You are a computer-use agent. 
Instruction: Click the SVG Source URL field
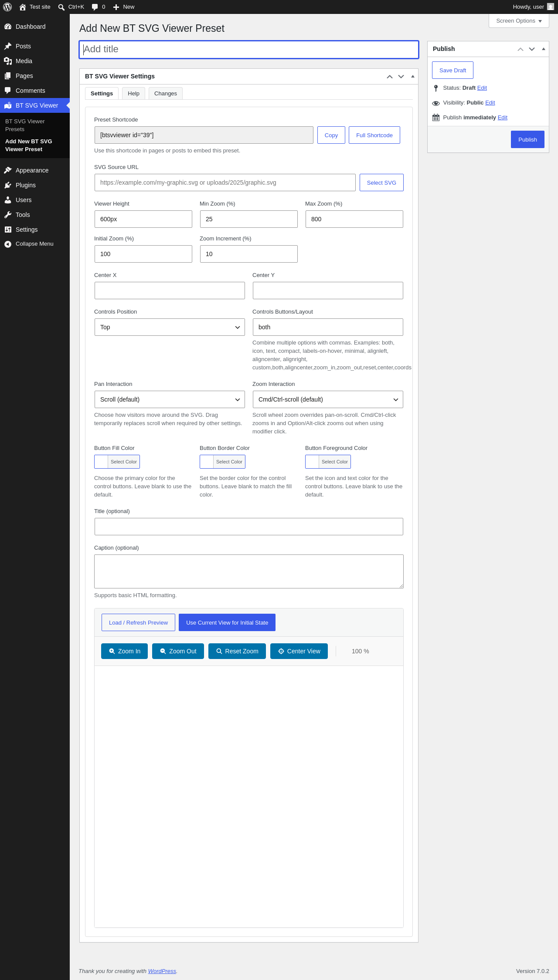coord(225,182)
